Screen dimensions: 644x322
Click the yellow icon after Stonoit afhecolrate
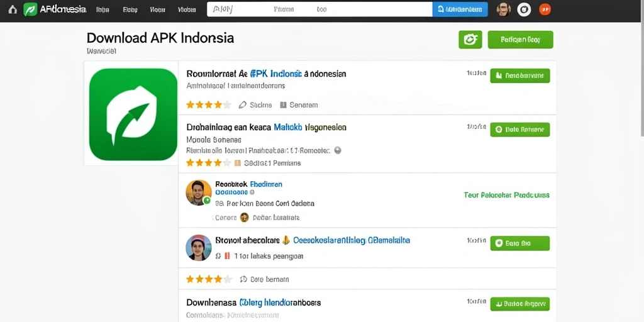coord(286,240)
